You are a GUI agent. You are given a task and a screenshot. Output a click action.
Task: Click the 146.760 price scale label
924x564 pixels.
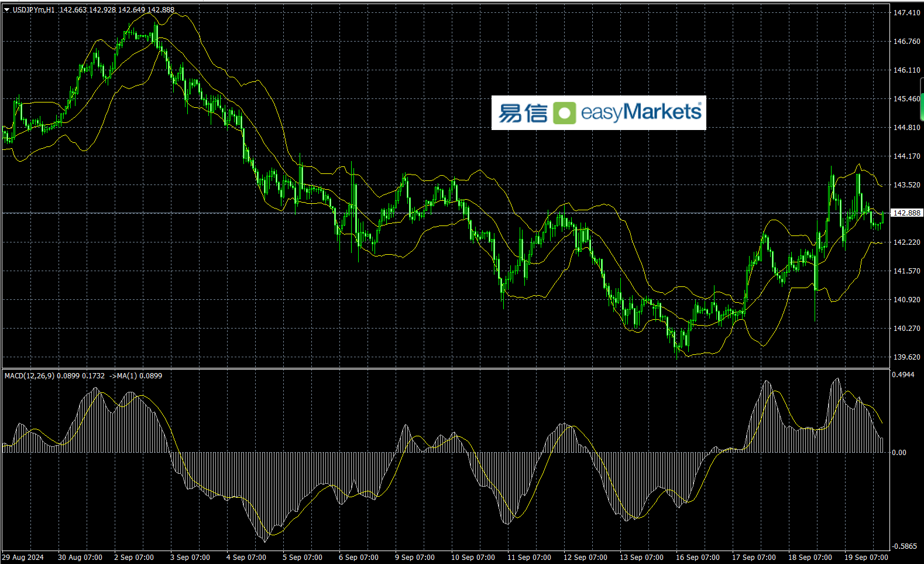click(x=906, y=42)
